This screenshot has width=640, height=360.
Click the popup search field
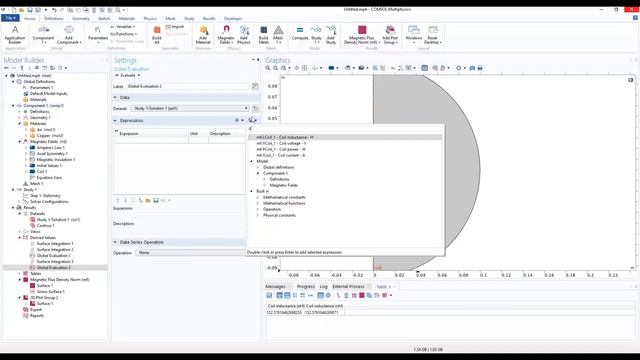(345, 129)
